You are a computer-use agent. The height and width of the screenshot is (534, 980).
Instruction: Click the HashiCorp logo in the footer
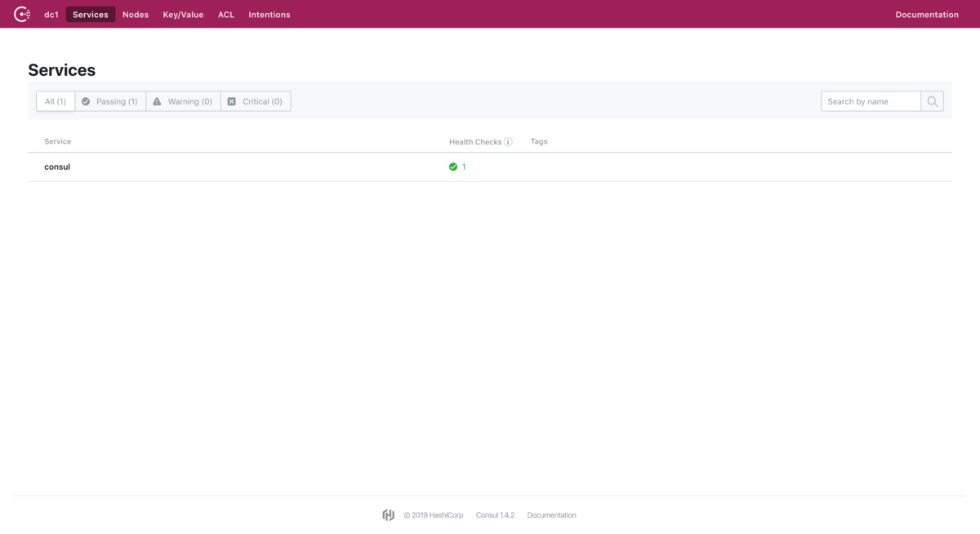tap(389, 515)
